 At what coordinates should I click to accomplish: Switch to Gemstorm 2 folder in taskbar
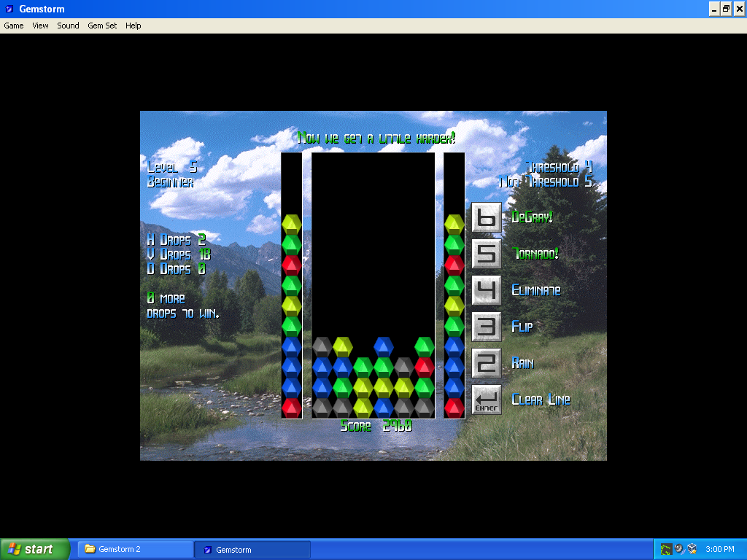(135, 549)
